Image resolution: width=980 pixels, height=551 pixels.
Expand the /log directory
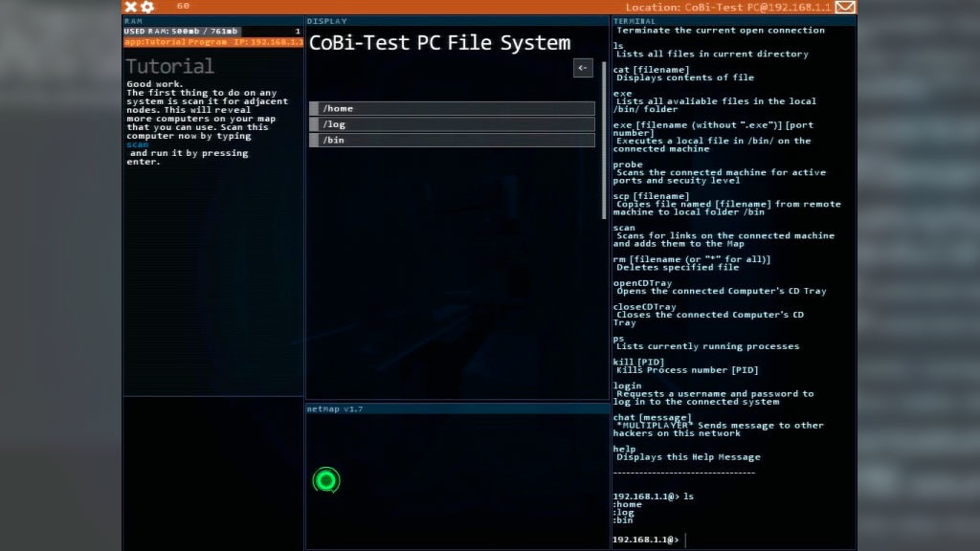452,124
